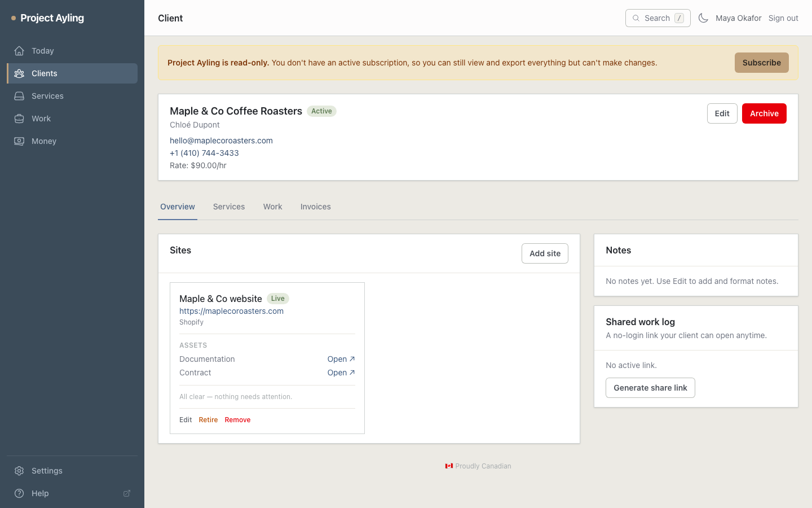The image size is (812, 508).
Task: Click the Shopify platform label
Action: coord(191,322)
